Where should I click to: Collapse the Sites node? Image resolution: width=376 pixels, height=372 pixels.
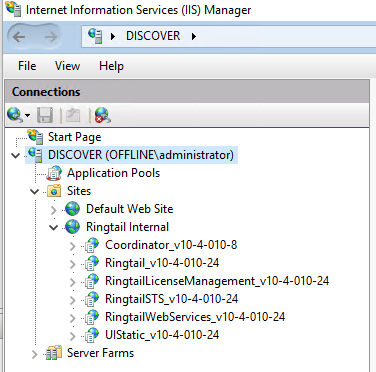tap(35, 191)
